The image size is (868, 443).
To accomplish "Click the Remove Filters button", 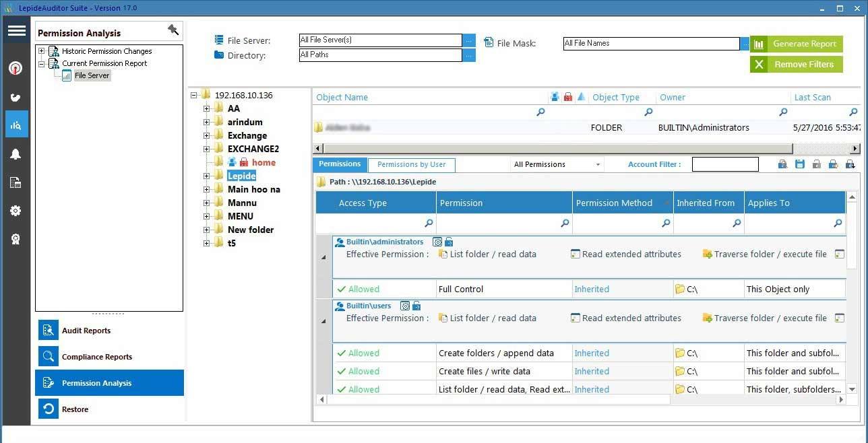I will click(x=796, y=65).
